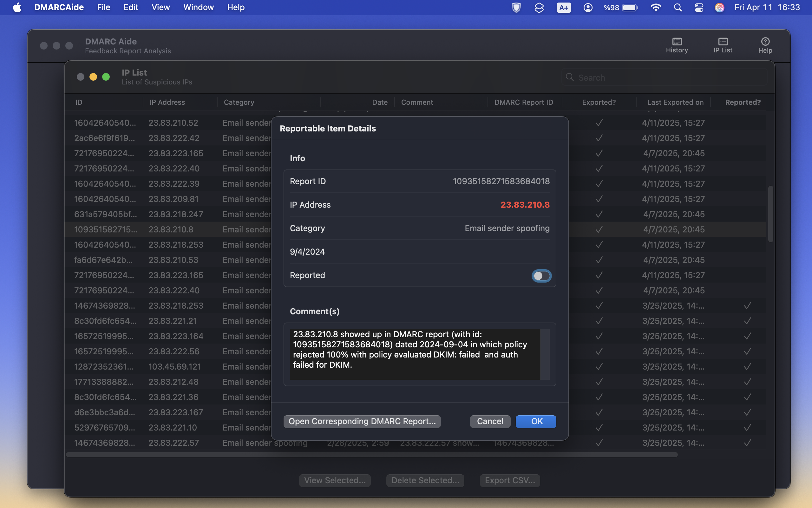The image size is (812, 508).
Task: Open the Help menu in menu bar
Action: [236, 7]
